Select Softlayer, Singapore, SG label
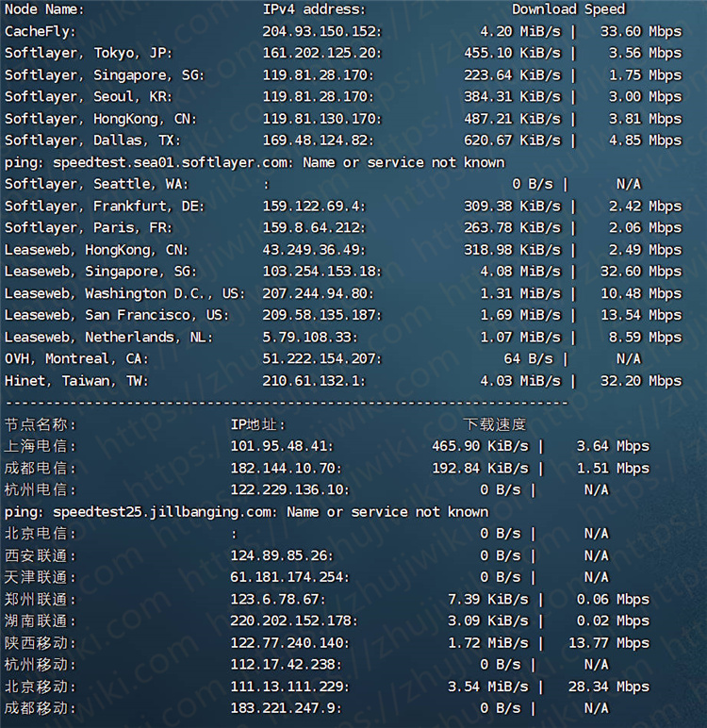 (x=105, y=75)
